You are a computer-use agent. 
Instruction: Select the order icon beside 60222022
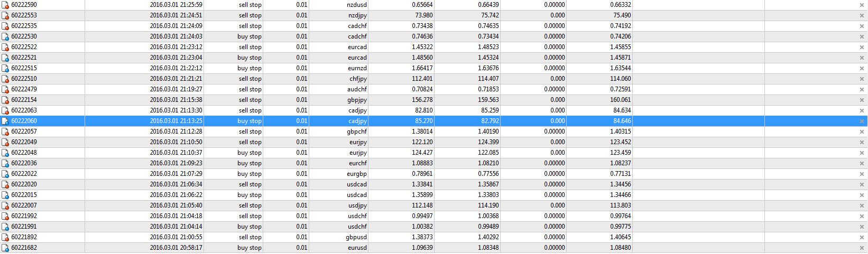click(x=5, y=174)
